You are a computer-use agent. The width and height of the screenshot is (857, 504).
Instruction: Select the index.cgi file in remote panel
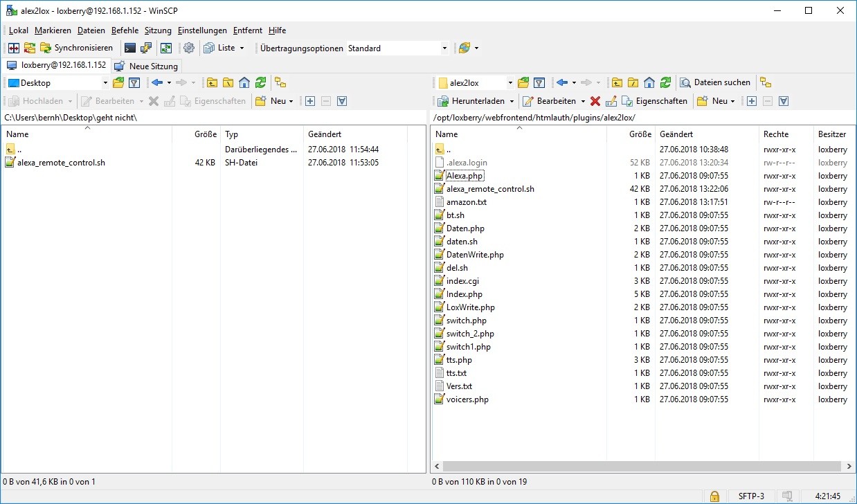click(462, 281)
